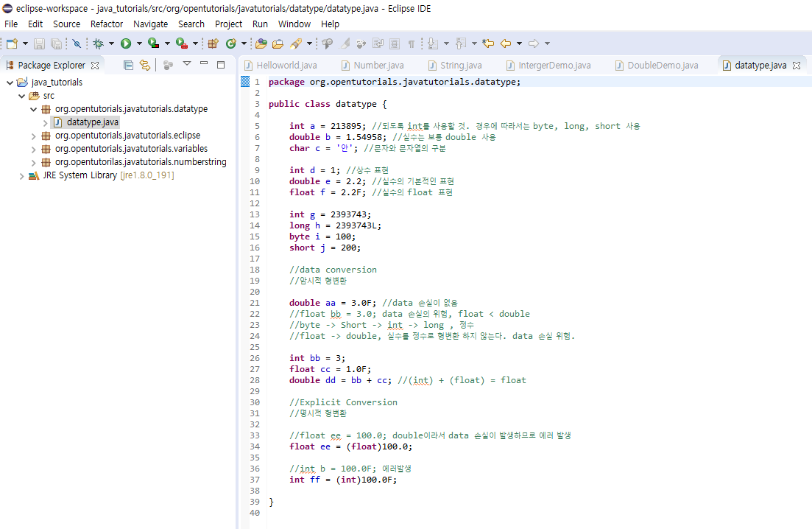The width and height of the screenshot is (812, 529).
Task: Open the Helloworld.java editor tab
Action: pyautogui.click(x=286, y=66)
